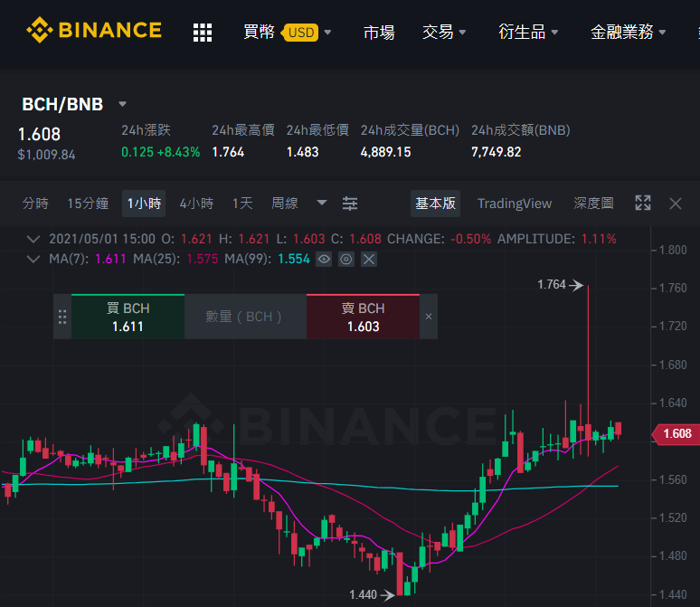
Task: Click the 24h high value 1.764
Action: coord(228,152)
